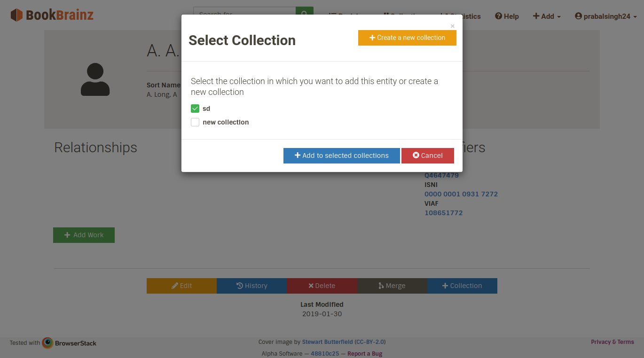Uncheck the 'sd' collection checkbox

coord(195,109)
